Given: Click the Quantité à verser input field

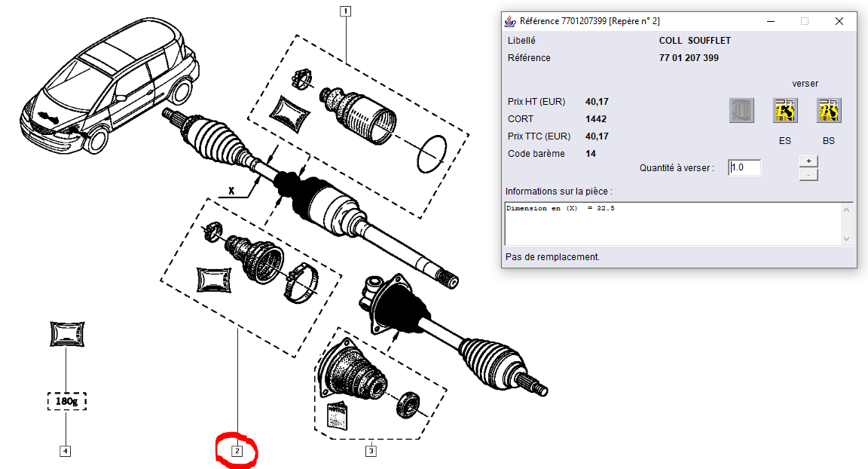Looking at the screenshot, I should [744, 167].
